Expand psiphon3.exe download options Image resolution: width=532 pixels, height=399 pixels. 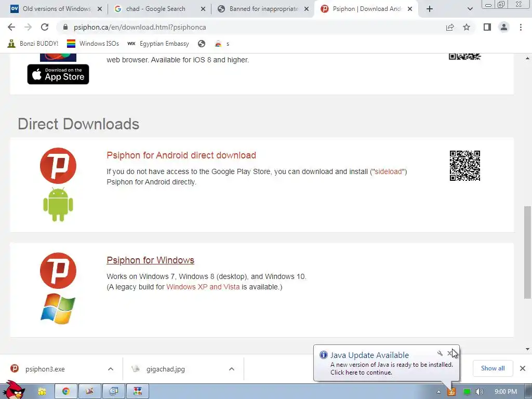tap(111, 369)
